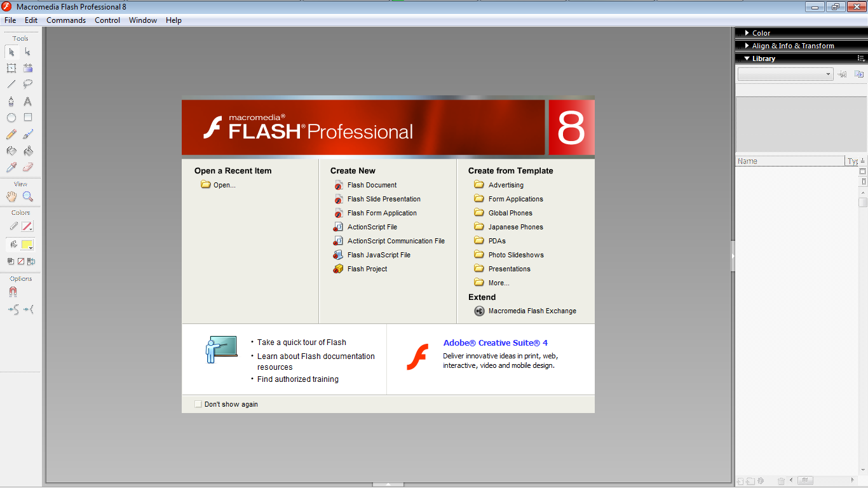Create a new Flash Project
This screenshot has width=868, height=488.
coord(360,269)
